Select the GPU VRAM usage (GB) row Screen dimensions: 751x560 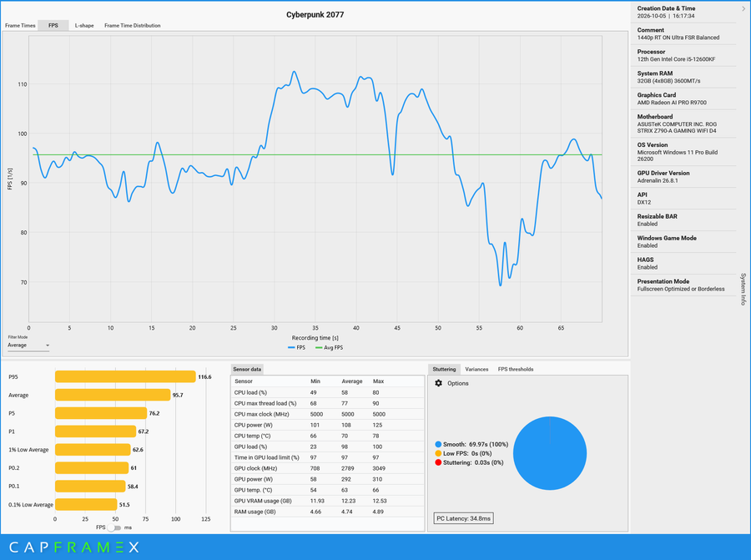click(x=328, y=501)
